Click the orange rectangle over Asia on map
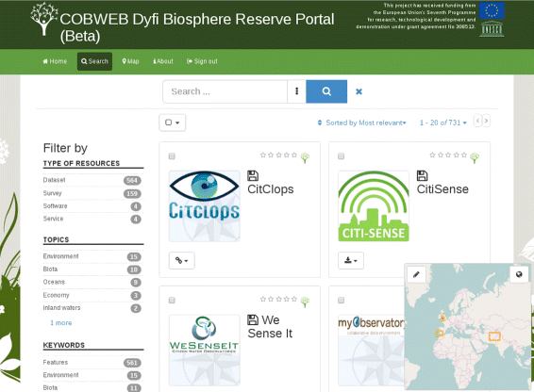 (494, 336)
